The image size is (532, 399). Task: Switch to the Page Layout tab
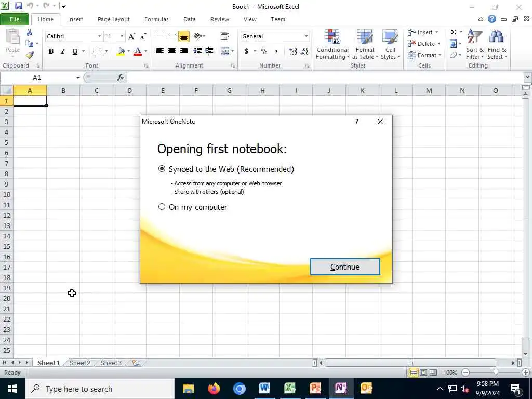pos(114,19)
